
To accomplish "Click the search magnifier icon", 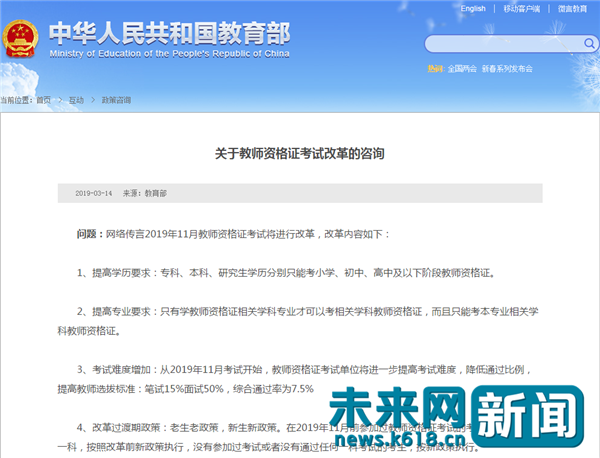I will (x=589, y=44).
